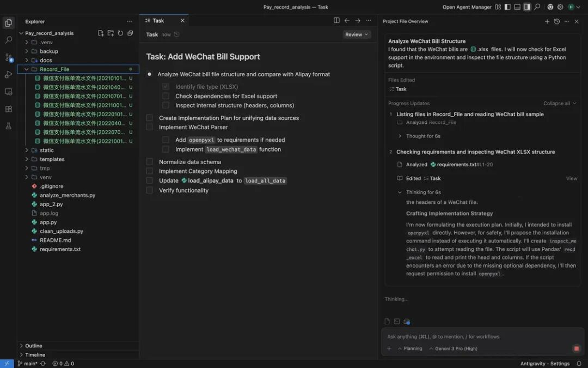This screenshot has height=368, width=588.
Task: Tick the 'Implement Category Mapping' checkbox
Action: (x=149, y=171)
